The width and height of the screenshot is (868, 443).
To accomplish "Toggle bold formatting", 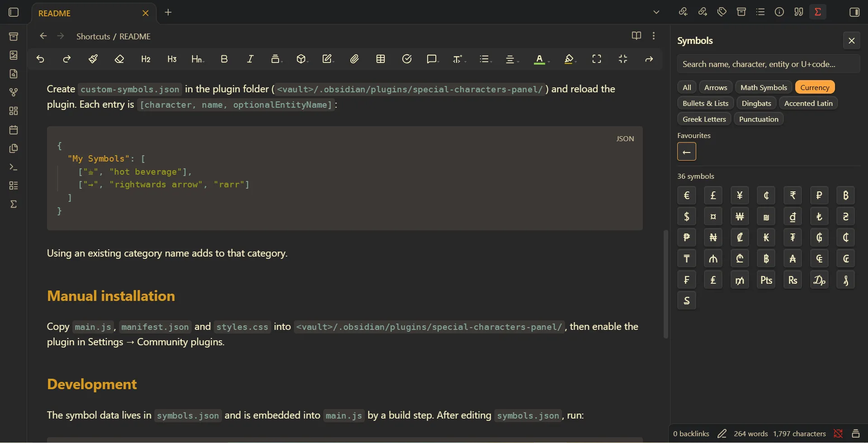I will click(224, 59).
